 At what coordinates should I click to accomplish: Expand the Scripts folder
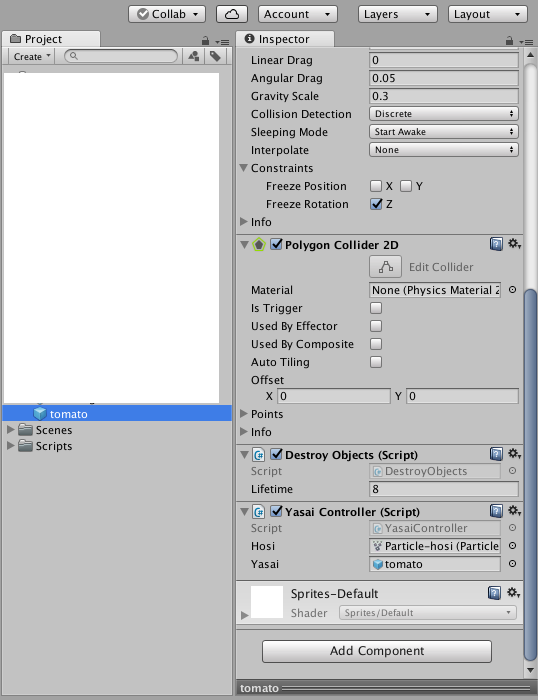click(x=11, y=446)
